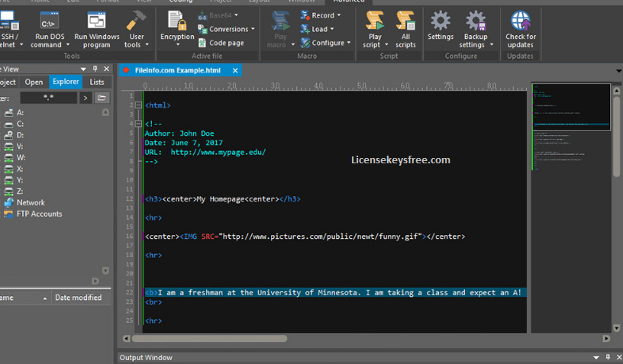Open FTP Accounts

[x=34, y=214]
